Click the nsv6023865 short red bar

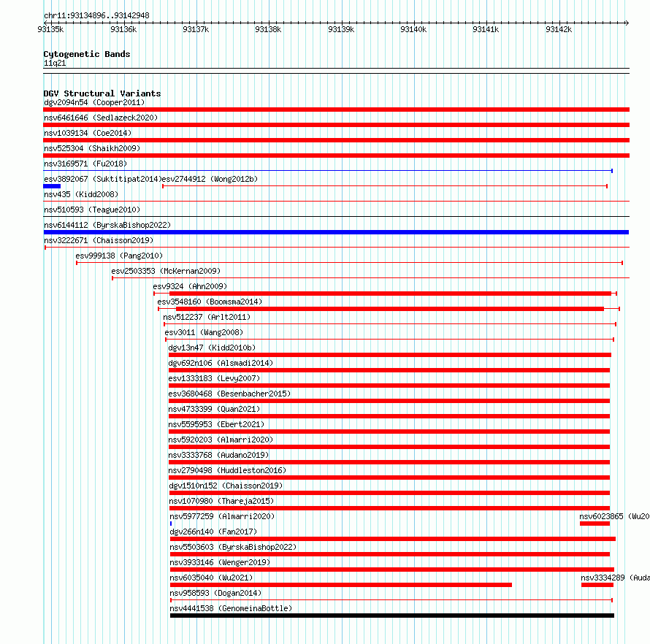point(595,524)
